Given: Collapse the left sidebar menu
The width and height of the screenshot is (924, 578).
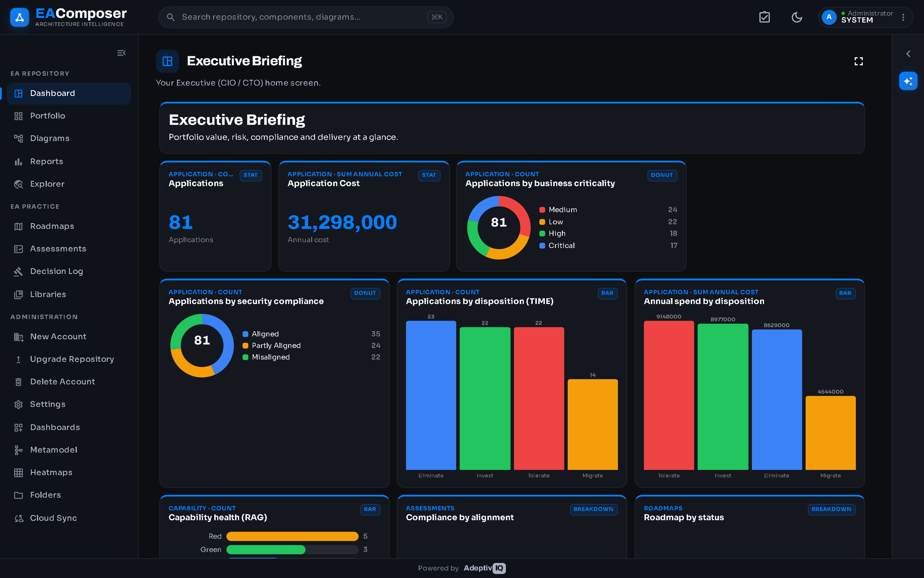Looking at the screenshot, I should pos(121,53).
